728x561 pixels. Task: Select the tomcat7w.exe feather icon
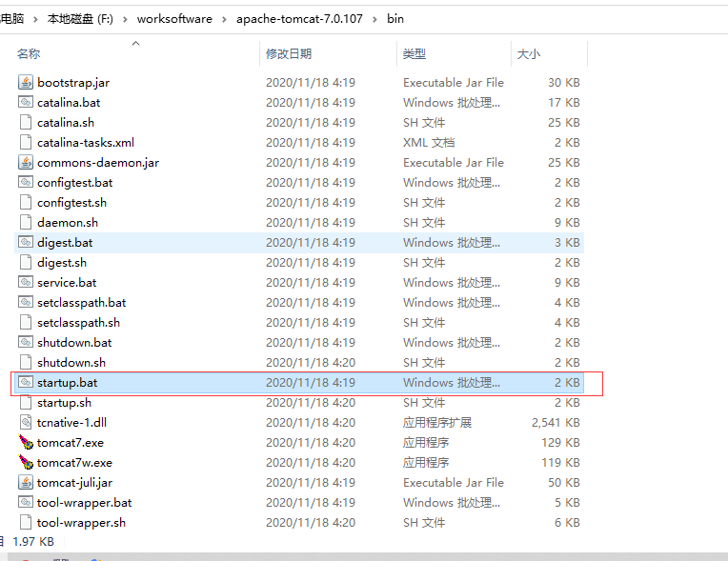tap(26, 462)
